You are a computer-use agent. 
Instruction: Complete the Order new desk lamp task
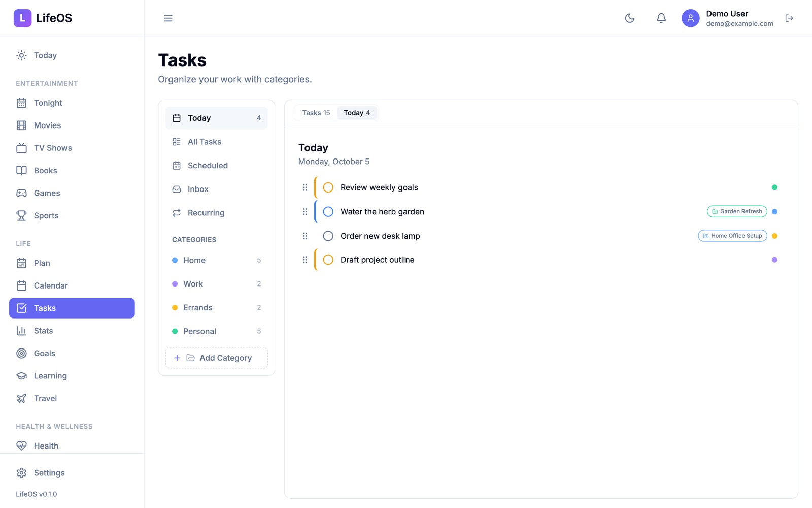tap(328, 236)
